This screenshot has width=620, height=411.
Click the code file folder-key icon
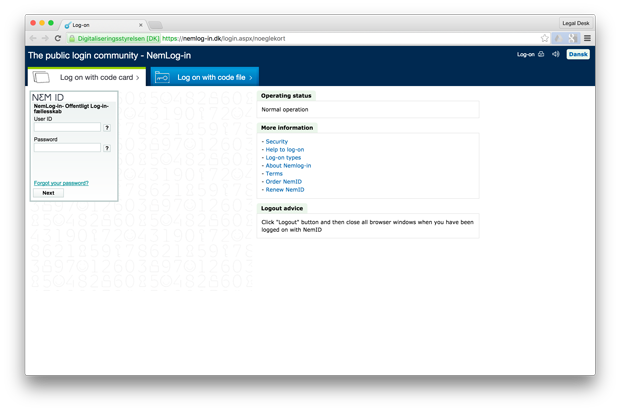(162, 77)
